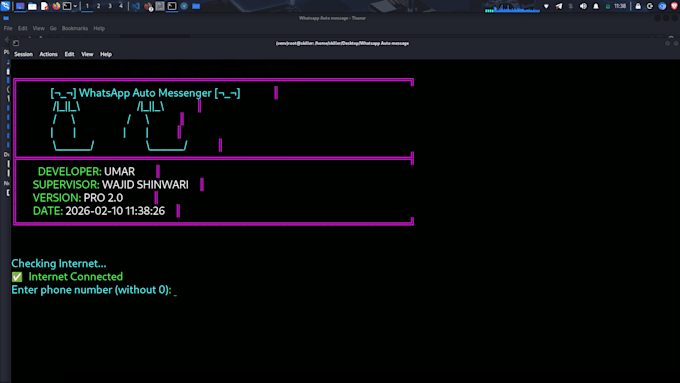The image size is (680, 383).
Task: Open Thunar's Edit menu behind the terminal
Action: click(23, 28)
